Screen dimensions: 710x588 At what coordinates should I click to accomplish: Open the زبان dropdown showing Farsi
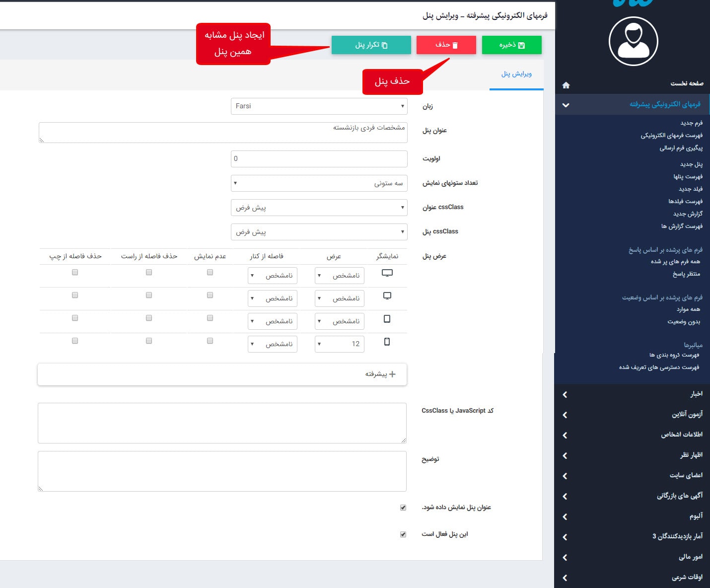tap(319, 106)
